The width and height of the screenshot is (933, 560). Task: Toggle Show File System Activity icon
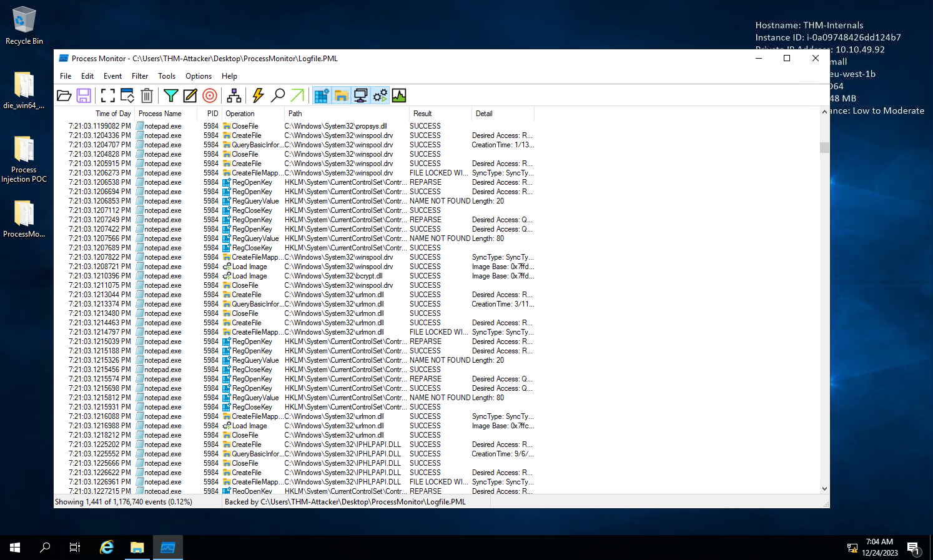[341, 96]
